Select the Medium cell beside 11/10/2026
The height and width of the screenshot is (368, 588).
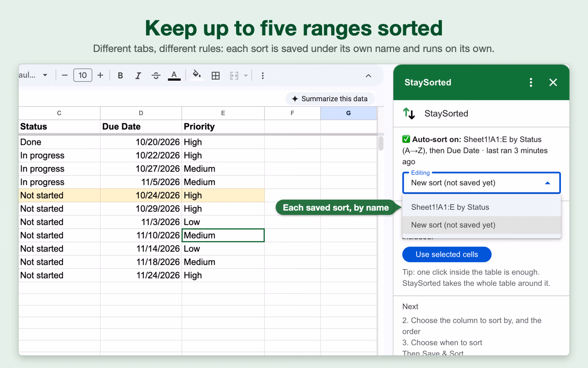click(x=223, y=236)
